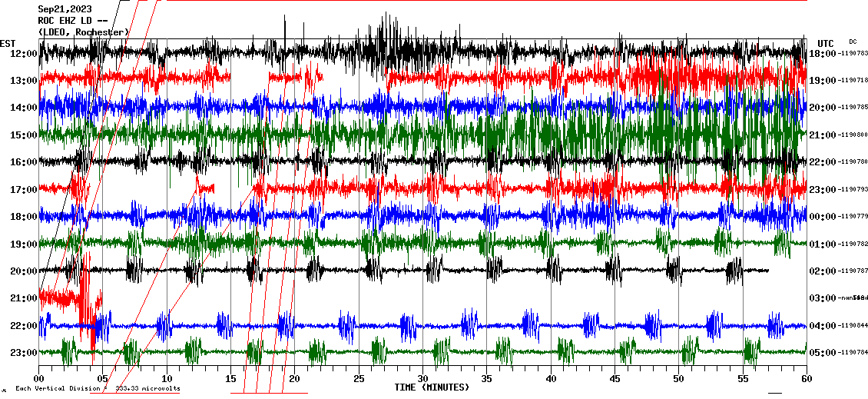
Task: Click the 02:00 UTC row label
Action: 822,271
